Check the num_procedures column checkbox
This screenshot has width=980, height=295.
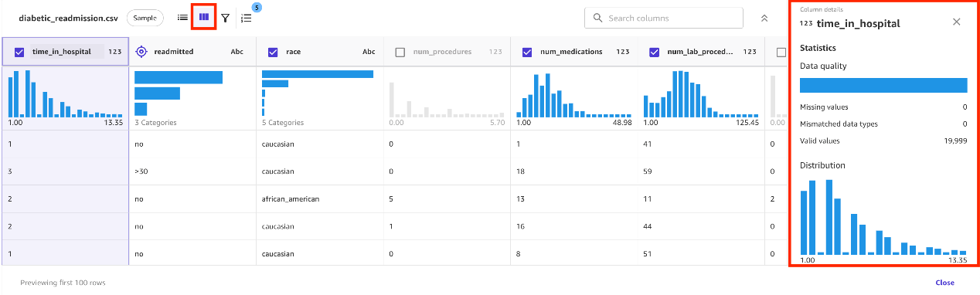pos(400,53)
